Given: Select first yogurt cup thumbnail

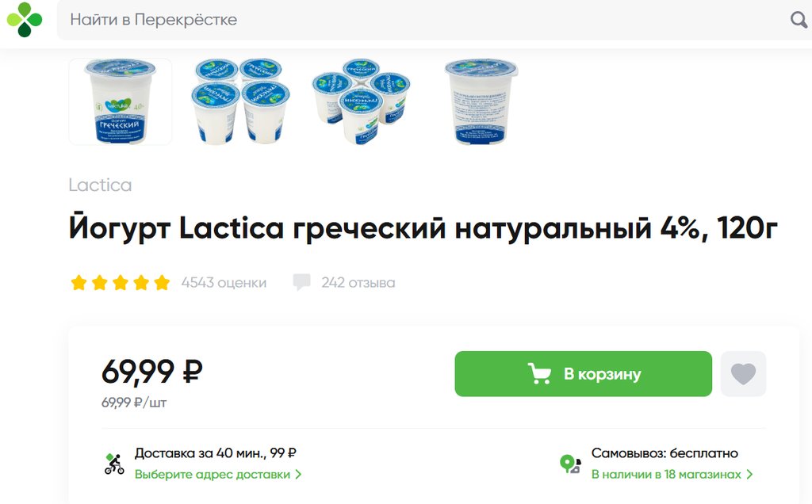Looking at the screenshot, I should [121, 101].
